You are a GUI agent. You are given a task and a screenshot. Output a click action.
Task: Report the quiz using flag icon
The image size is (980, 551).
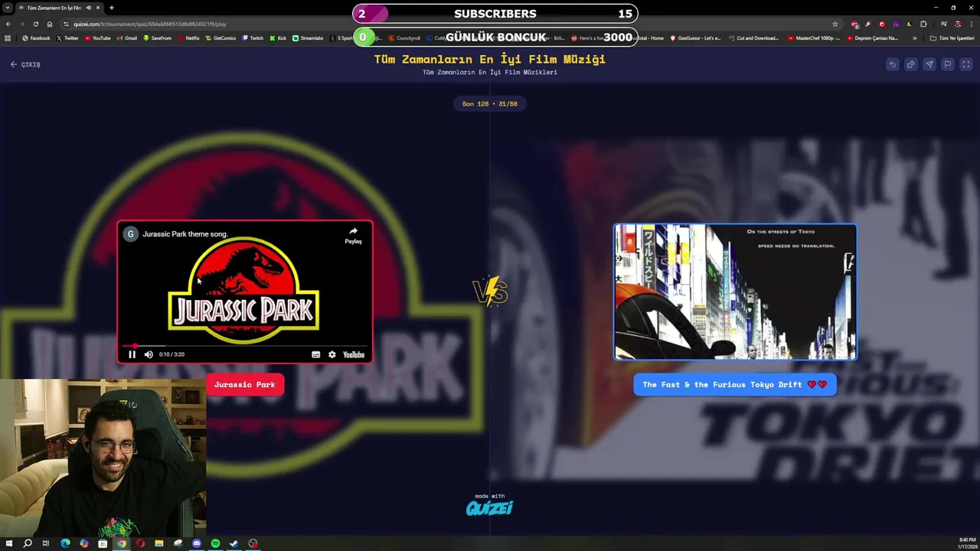coord(948,64)
